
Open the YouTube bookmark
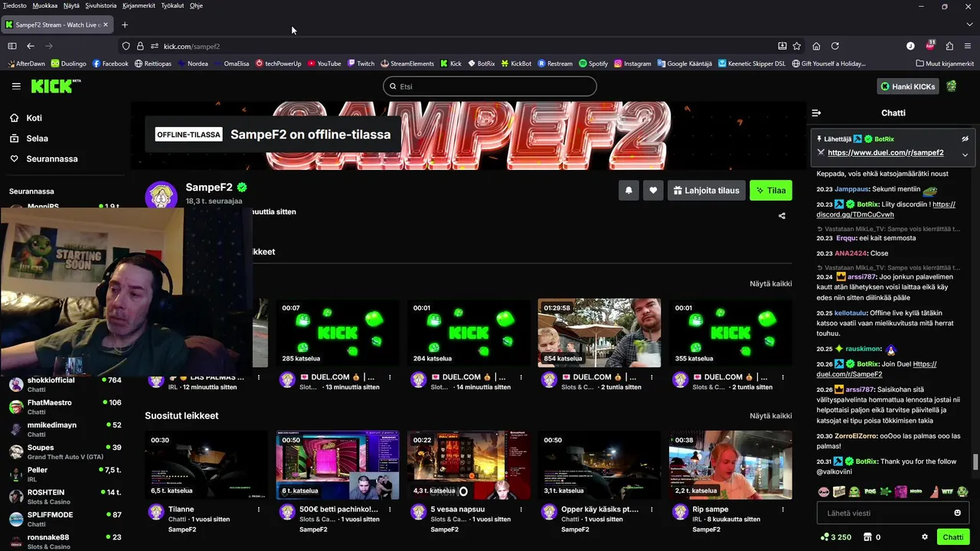[324, 64]
